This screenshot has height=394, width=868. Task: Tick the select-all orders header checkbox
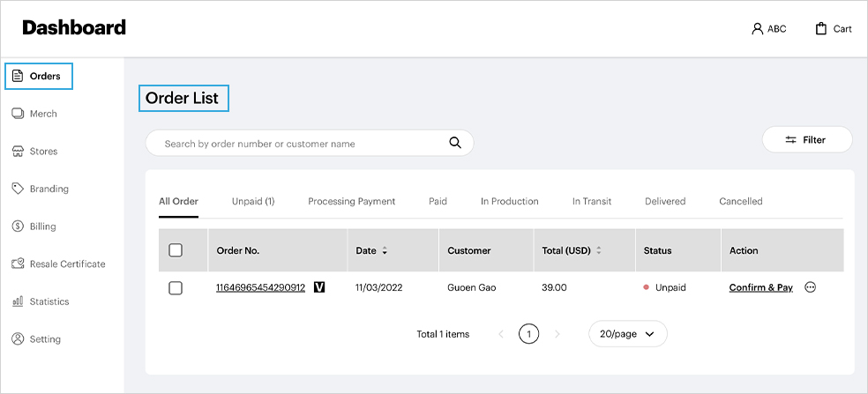(x=176, y=250)
